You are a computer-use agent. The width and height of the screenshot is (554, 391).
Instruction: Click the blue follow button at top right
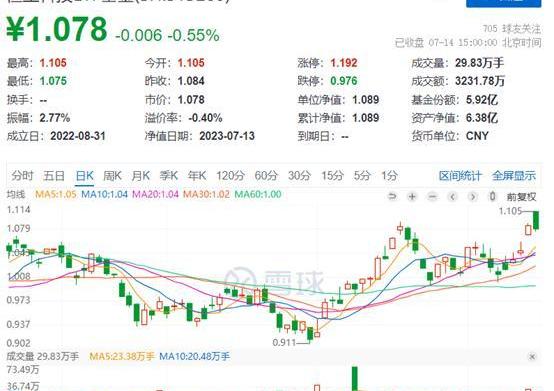pos(503,3)
